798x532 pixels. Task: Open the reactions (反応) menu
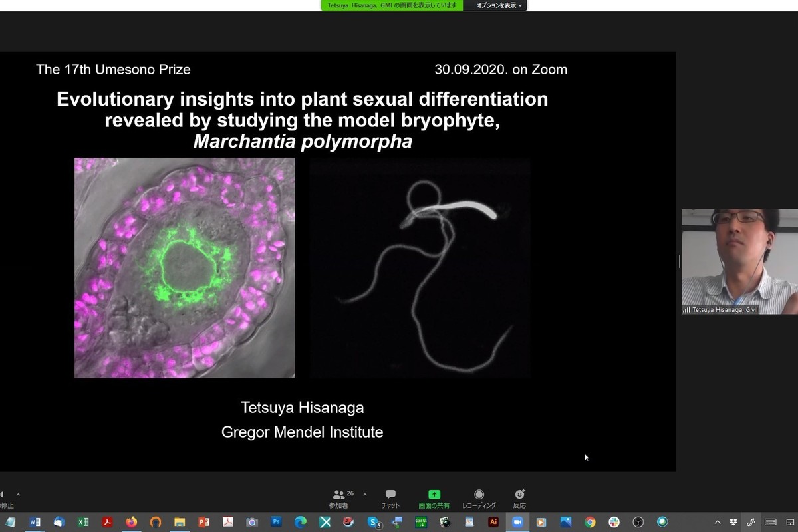pyautogui.click(x=519, y=499)
